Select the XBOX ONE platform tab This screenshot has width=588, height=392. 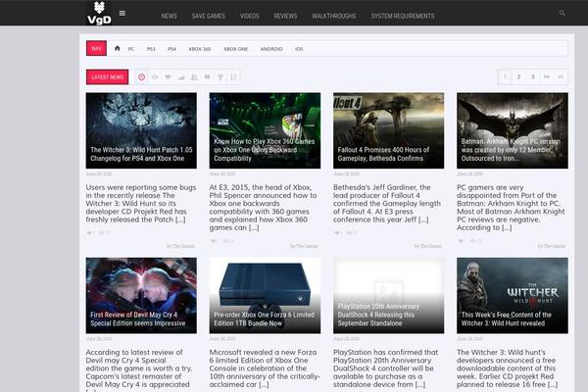tap(235, 49)
